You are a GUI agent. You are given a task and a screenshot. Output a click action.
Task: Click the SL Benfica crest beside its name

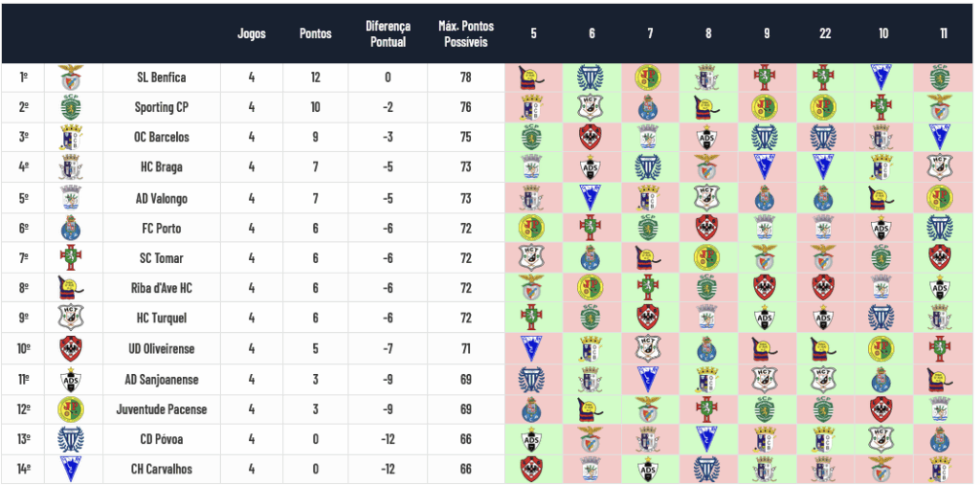click(x=71, y=77)
